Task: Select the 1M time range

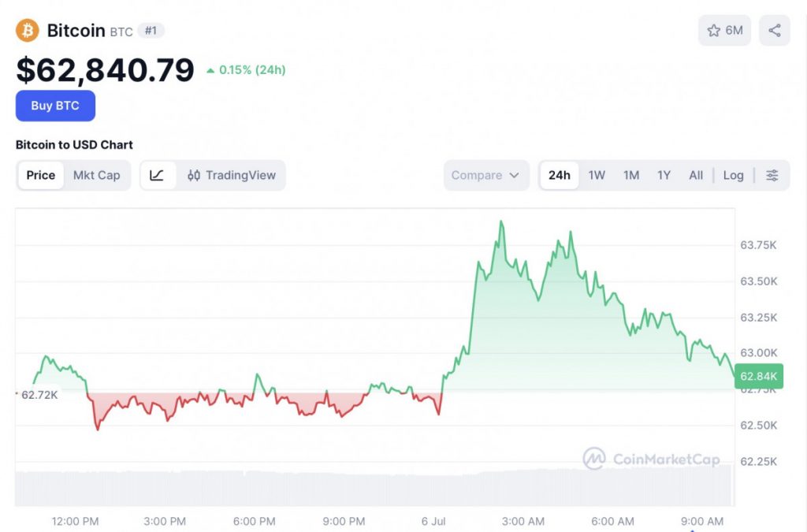Action: (x=631, y=176)
